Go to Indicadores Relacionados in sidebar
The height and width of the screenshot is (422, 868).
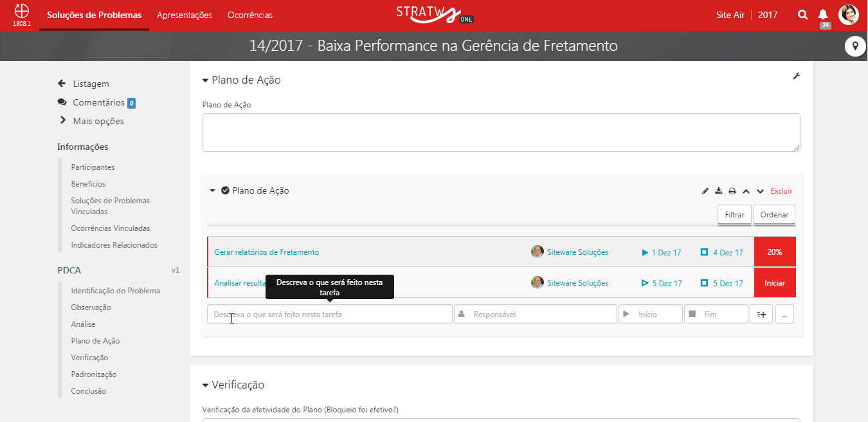114,245
